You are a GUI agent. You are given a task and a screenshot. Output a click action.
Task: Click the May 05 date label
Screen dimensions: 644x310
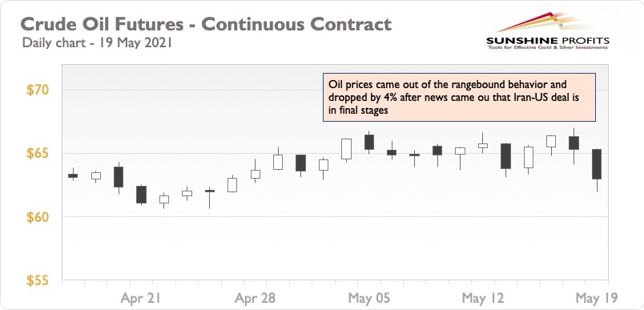(x=368, y=298)
